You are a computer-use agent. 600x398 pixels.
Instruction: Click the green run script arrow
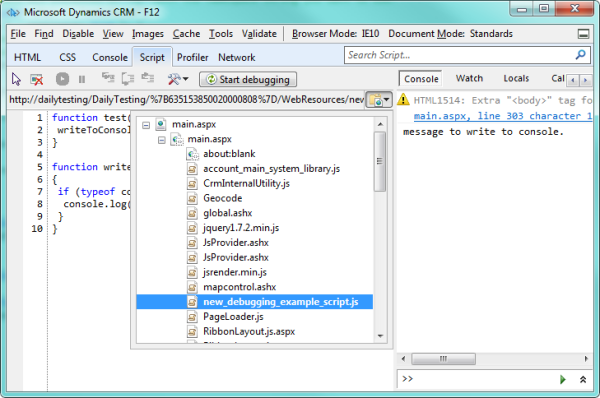[x=562, y=380]
